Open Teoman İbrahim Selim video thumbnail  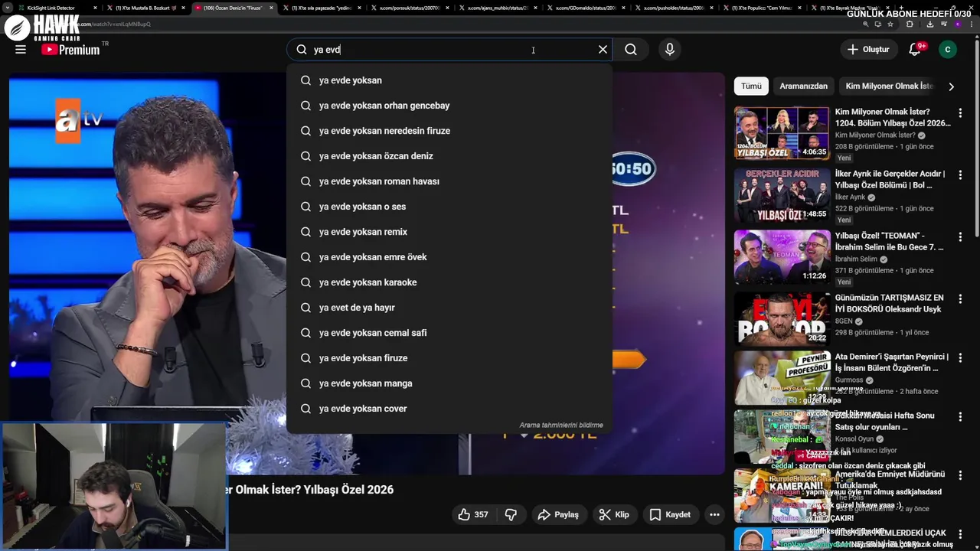coord(782,256)
